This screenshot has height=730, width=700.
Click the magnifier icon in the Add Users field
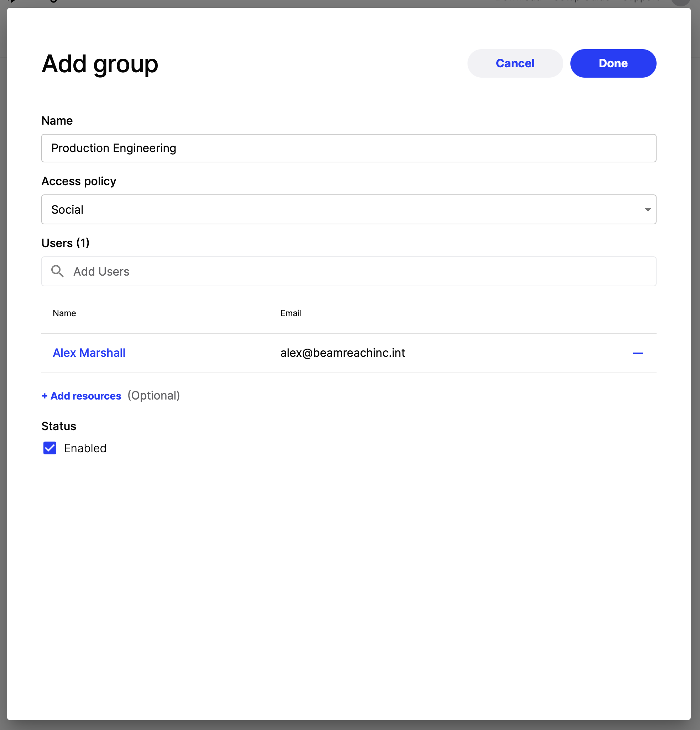[57, 271]
